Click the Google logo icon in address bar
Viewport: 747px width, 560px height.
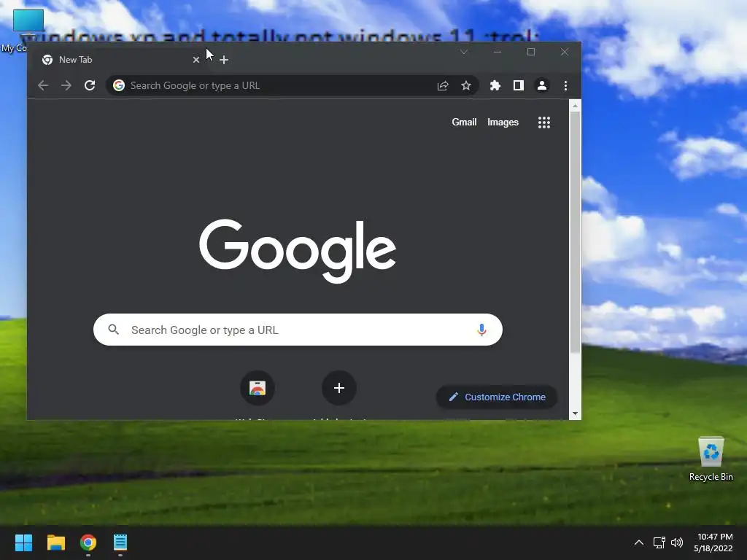119,85
